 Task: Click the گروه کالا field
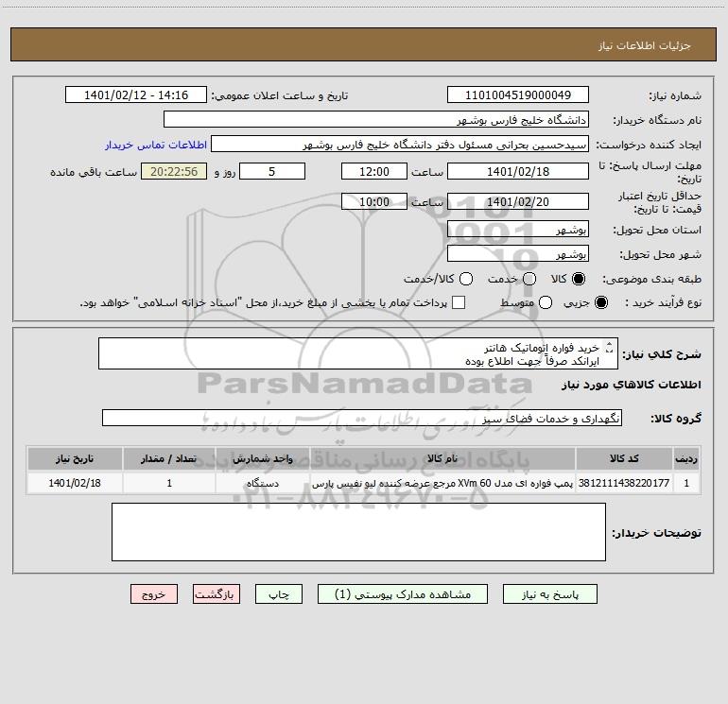click(362, 418)
